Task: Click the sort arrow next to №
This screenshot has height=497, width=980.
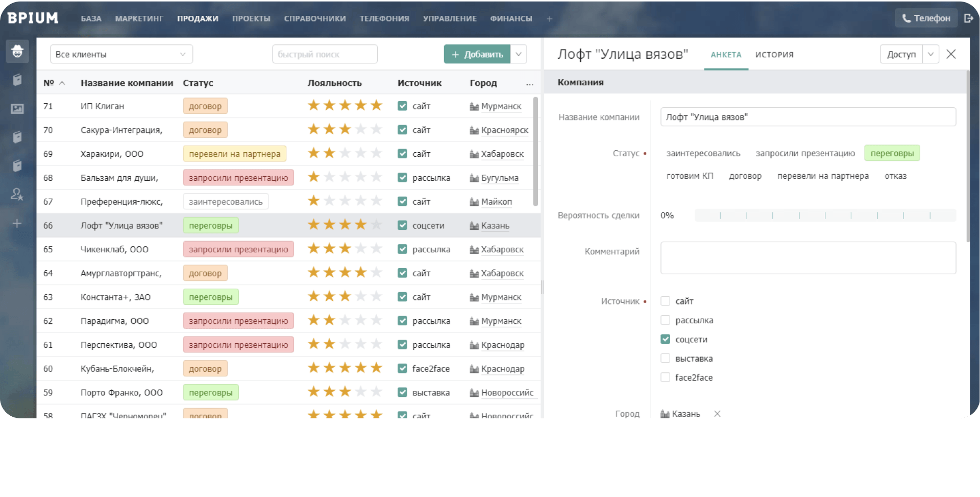Action: click(62, 83)
